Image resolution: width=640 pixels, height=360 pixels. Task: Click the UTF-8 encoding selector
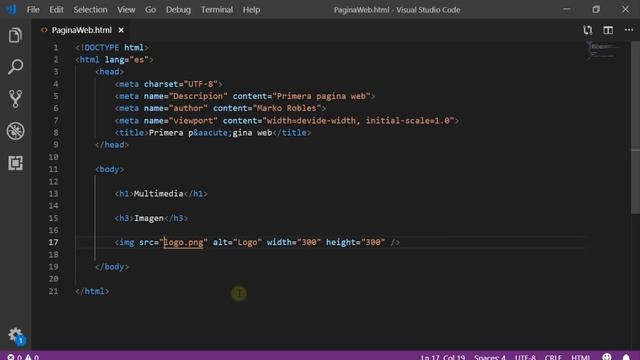point(524,357)
